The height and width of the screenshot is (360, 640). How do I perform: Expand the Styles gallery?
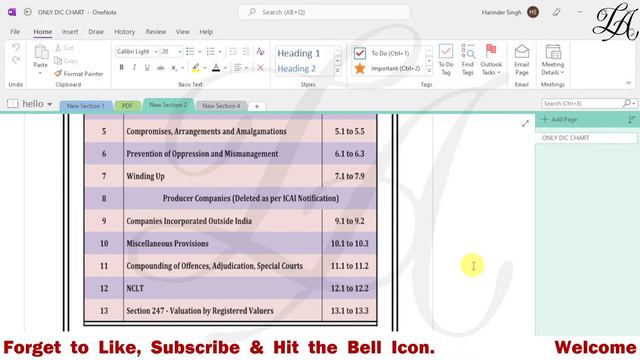click(338, 71)
